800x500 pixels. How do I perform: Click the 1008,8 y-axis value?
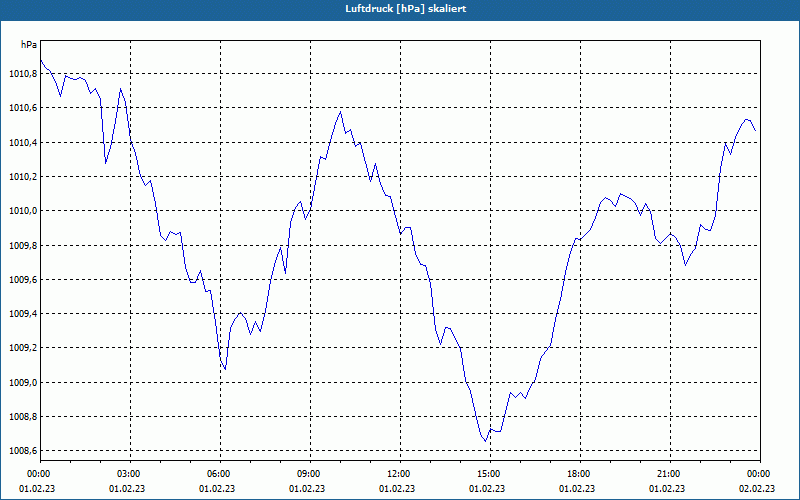[23, 417]
